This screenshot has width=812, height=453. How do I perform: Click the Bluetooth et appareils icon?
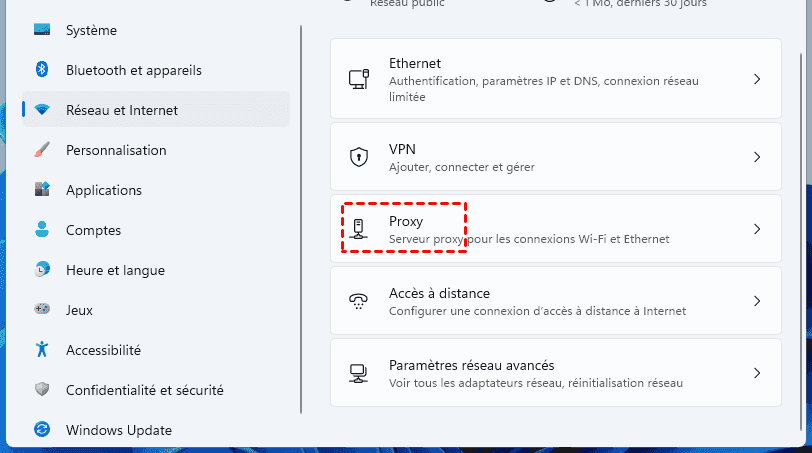click(x=42, y=70)
